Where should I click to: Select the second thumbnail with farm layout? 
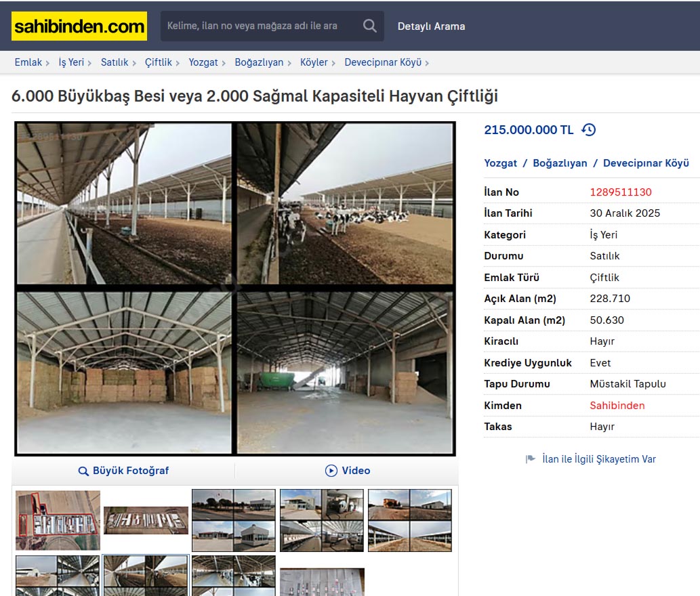tap(146, 520)
